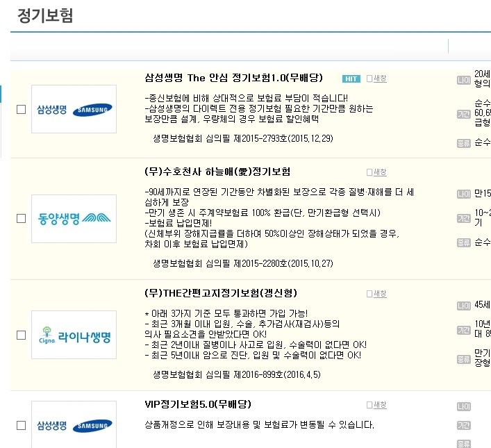This screenshot has width=491, height=448.
Task: Click the new-window icon before 새창 in VIP정기보험 row
Action: tap(369, 405)
